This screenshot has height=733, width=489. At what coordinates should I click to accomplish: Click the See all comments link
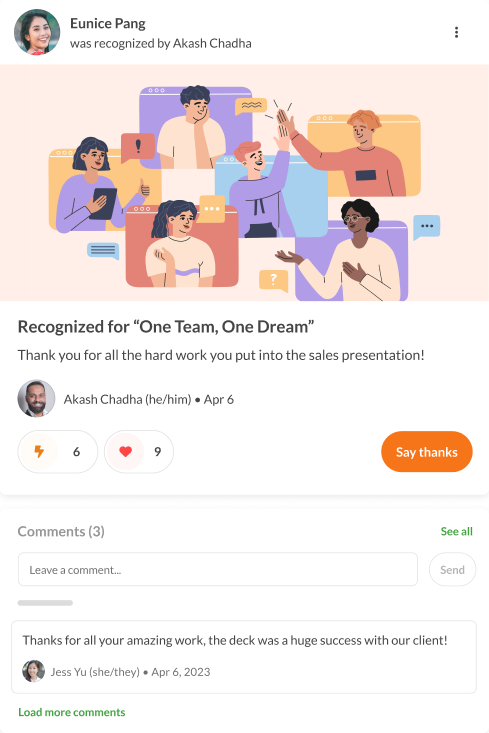[456, 532]
